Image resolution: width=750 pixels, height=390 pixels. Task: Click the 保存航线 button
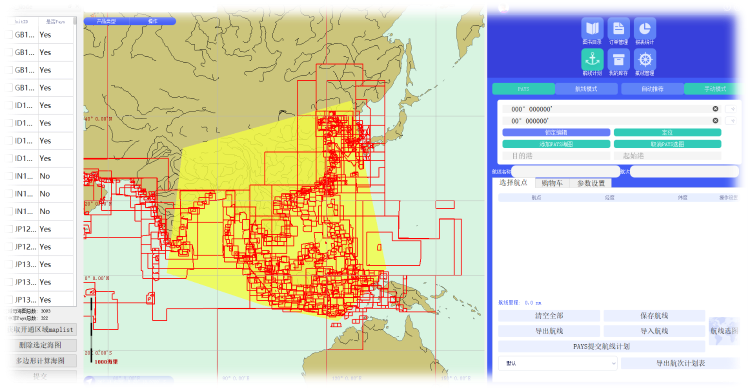[654, 316]
